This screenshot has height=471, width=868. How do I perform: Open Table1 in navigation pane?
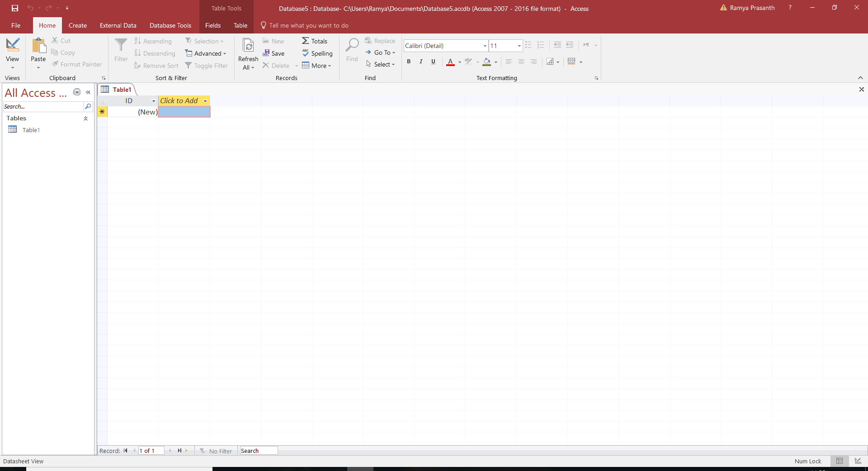[x=31, y=130]
